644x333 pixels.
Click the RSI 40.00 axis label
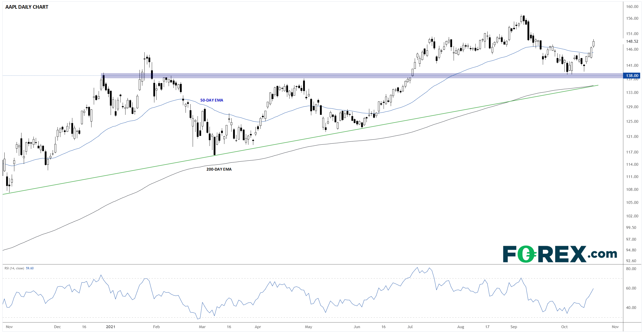[631, 307]
